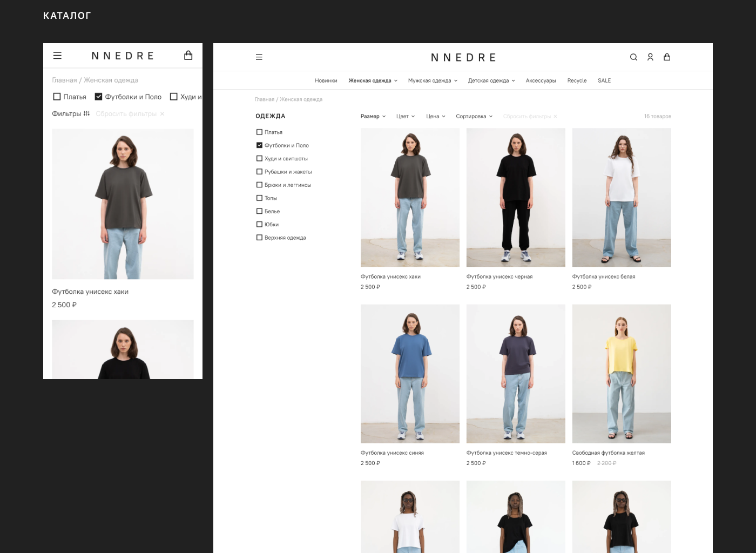Open the desktop hamburger menu
The image size is (756, 553).
259,57
